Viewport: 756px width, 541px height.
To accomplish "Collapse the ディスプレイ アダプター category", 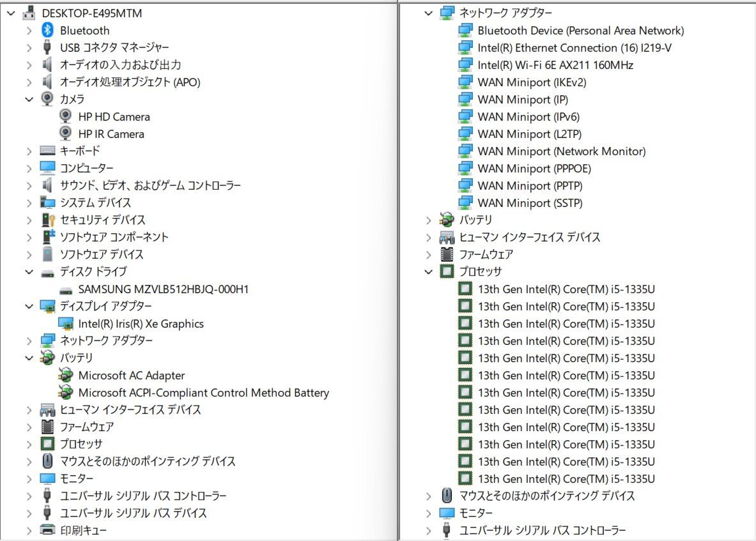I will [x=29, y=306].
